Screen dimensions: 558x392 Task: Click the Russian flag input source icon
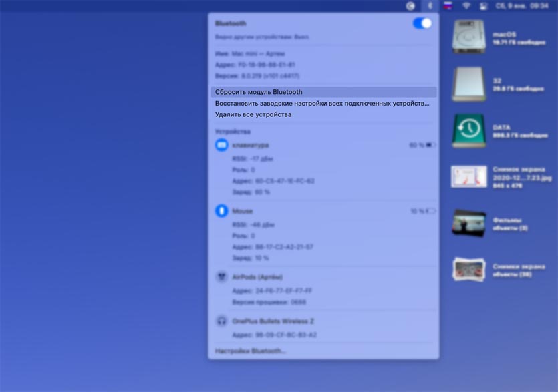(448, 6)
